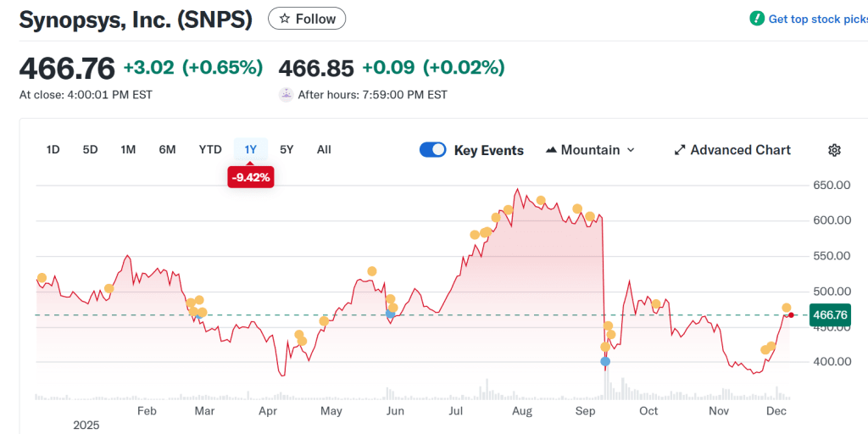Select the YTD range tab
Screen dimensions: 868x434
point(210,150)
